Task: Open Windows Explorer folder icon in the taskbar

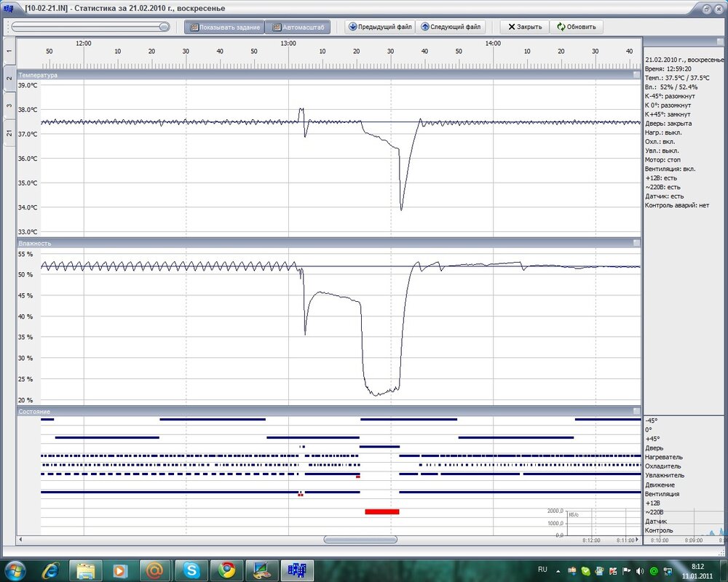Action: point(86,570)
